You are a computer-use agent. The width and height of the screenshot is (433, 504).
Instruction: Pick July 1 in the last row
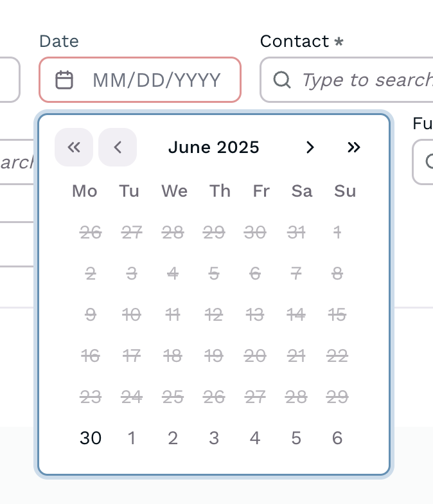point(132,438)
